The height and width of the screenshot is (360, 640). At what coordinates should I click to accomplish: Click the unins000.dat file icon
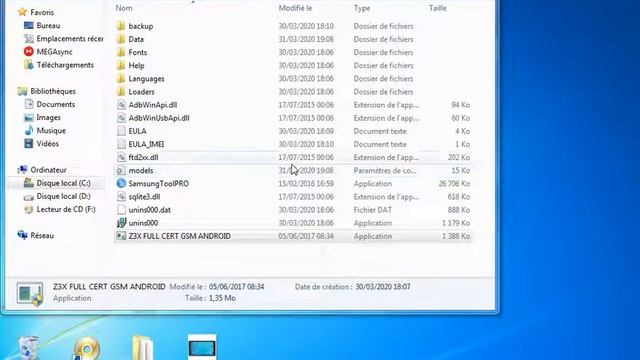coord(121,210)
